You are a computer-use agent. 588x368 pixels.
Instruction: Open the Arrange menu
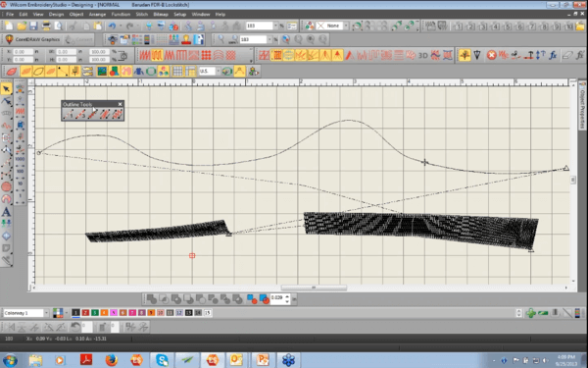click(x=97, y=15)
